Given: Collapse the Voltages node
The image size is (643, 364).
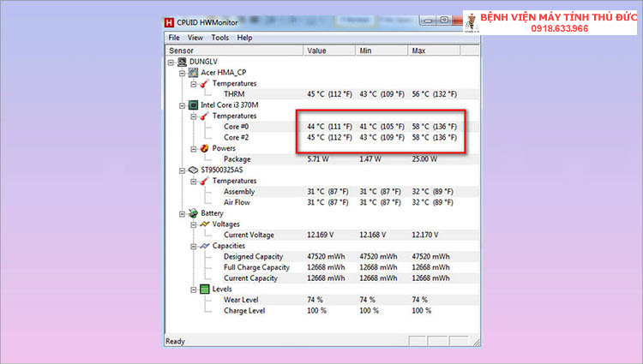Looking at the screenshot, I should [194, 224].
